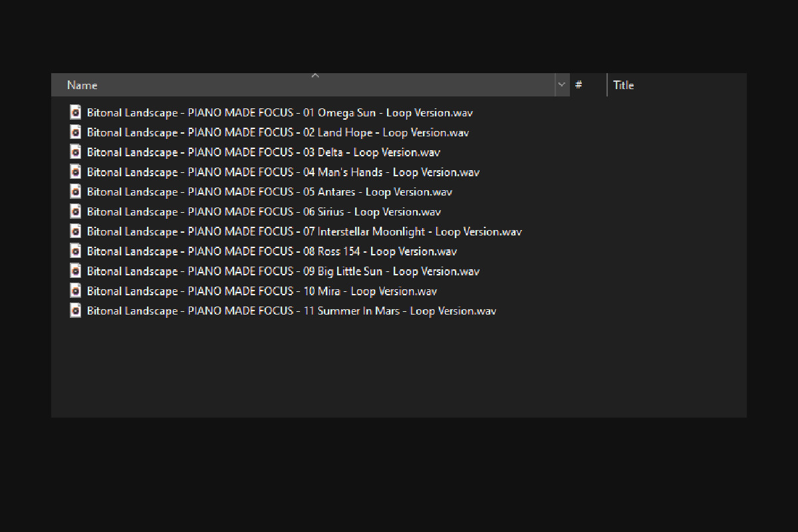This screenshot has height=532, width=798.
Task: Click the audio file icon for 03 Delta
Action: coord(76,152)
